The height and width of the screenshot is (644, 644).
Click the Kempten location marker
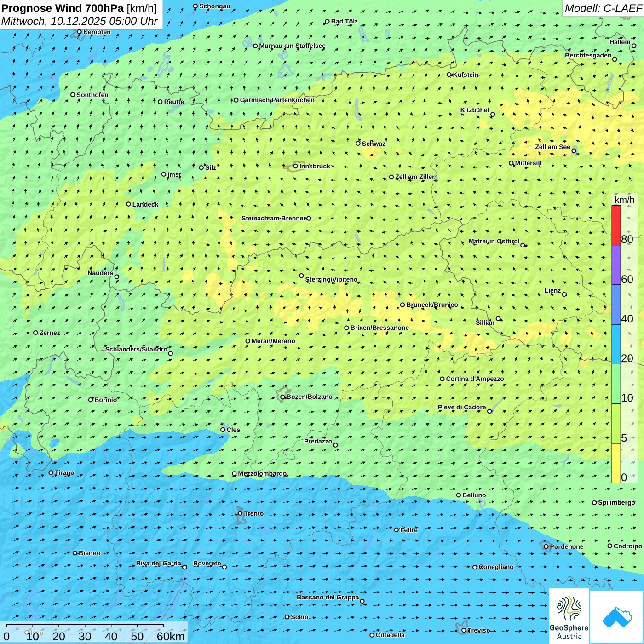79,32
